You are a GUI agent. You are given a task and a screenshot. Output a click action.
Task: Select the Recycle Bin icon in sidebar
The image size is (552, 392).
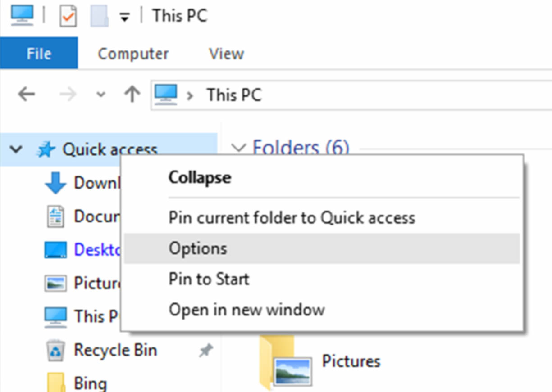point(56,351)
